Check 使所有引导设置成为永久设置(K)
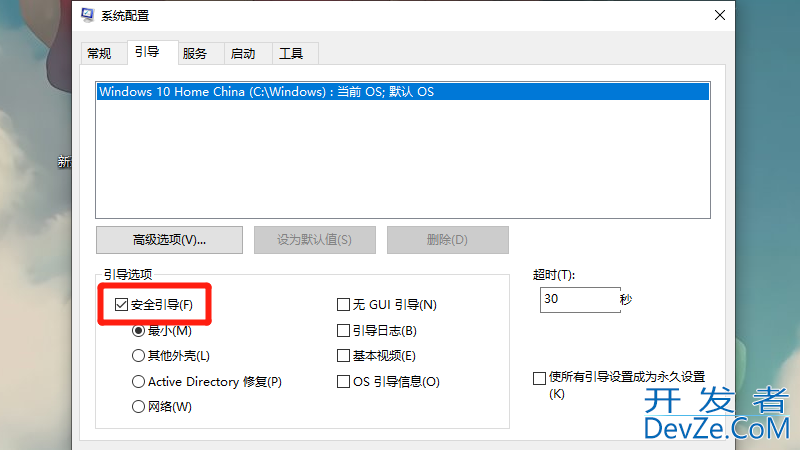This screenshot has height=450, width=800. 539,378
